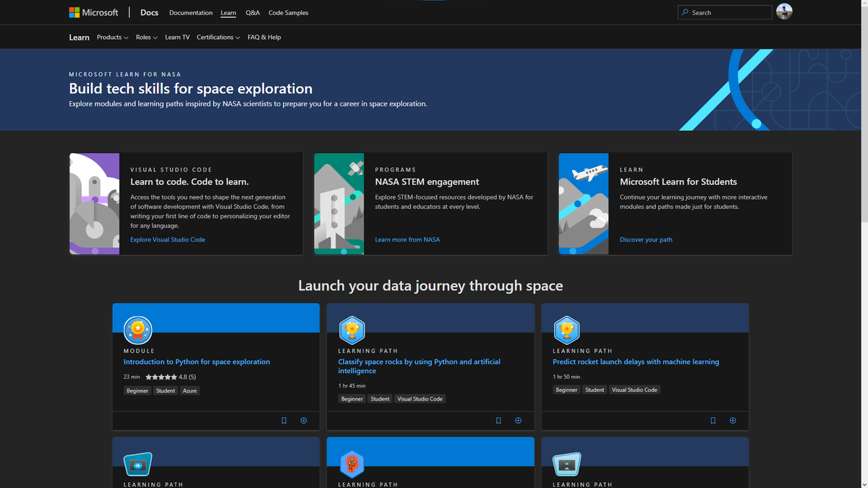Click the Classify space rocks trophy badge
The width and height of the screenshot is (868, 488).
[352, 330]
